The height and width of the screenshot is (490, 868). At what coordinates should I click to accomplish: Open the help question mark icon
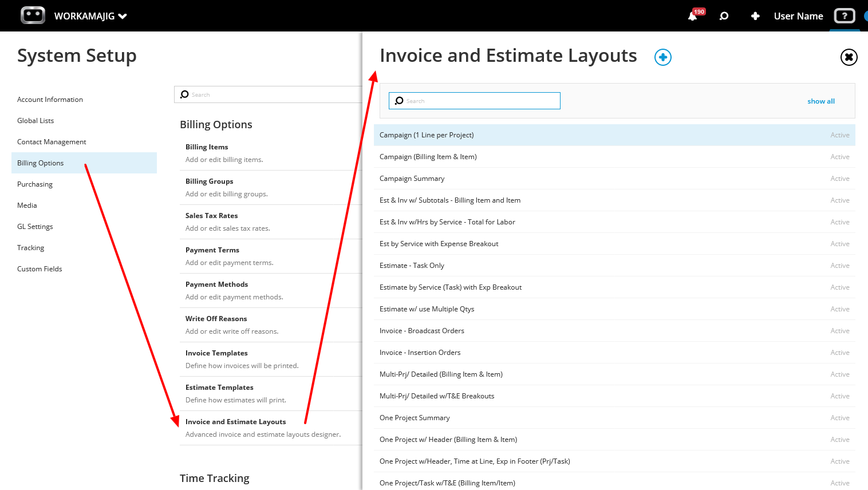coord(845,16)
